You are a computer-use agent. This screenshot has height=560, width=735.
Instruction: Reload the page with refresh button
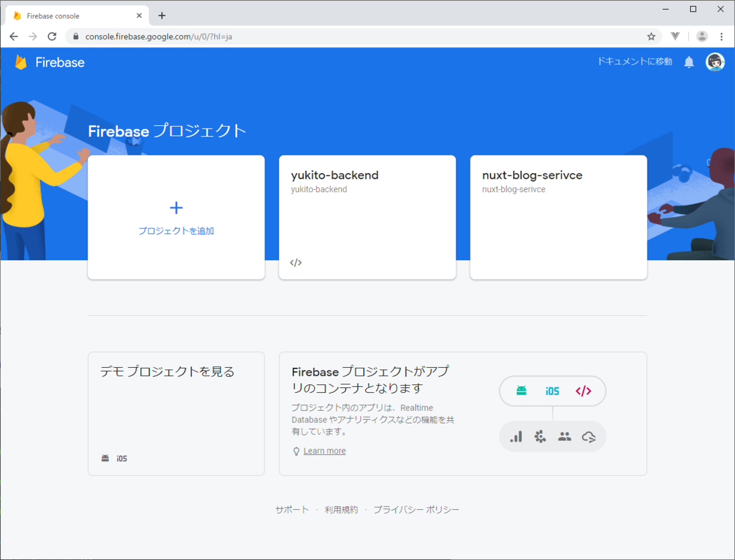point(52,36)
